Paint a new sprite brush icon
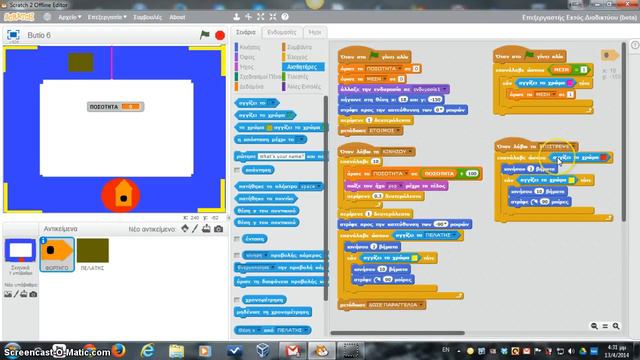640x360 pixels. 195,229
